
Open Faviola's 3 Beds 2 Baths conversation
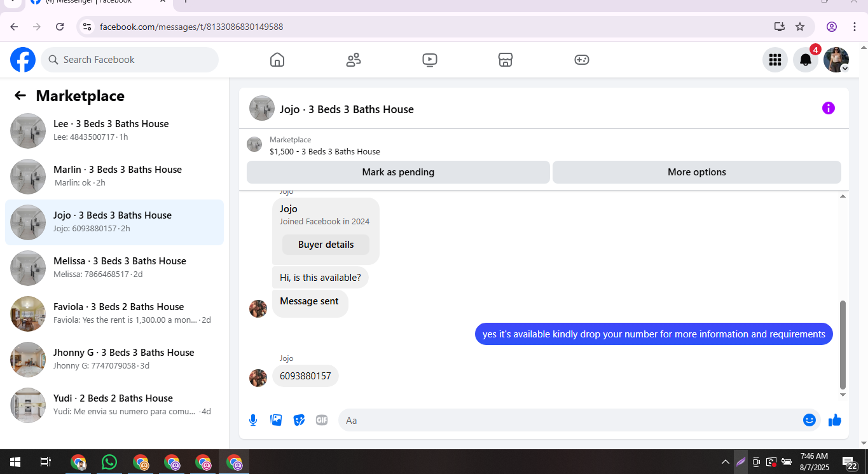[114, 314]
